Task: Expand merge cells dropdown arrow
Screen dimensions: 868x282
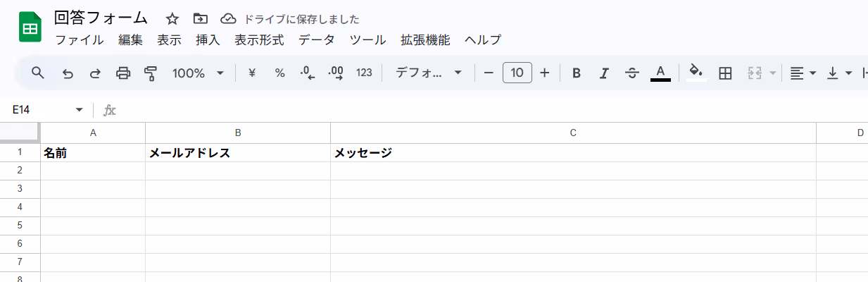Action: click(x=773, y=73)
